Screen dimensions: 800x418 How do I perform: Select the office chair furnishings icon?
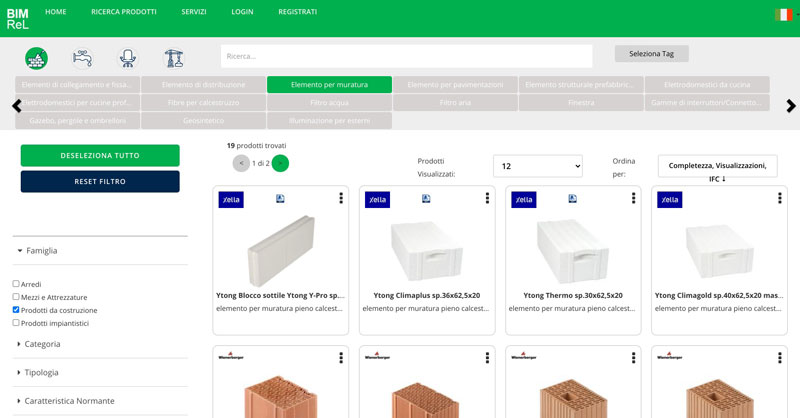(x=127, y=58)
